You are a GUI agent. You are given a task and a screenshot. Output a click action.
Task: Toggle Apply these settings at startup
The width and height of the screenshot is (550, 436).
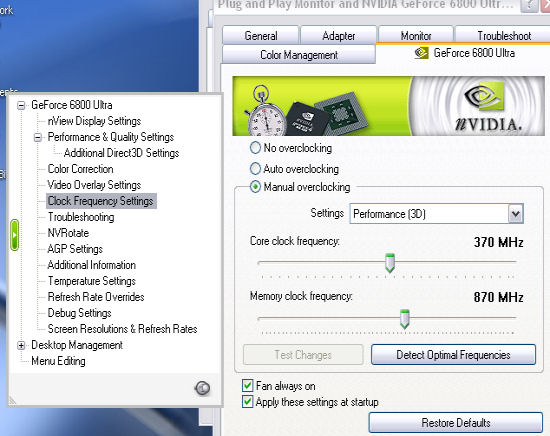pyautogui.click(x=247, y=402)
